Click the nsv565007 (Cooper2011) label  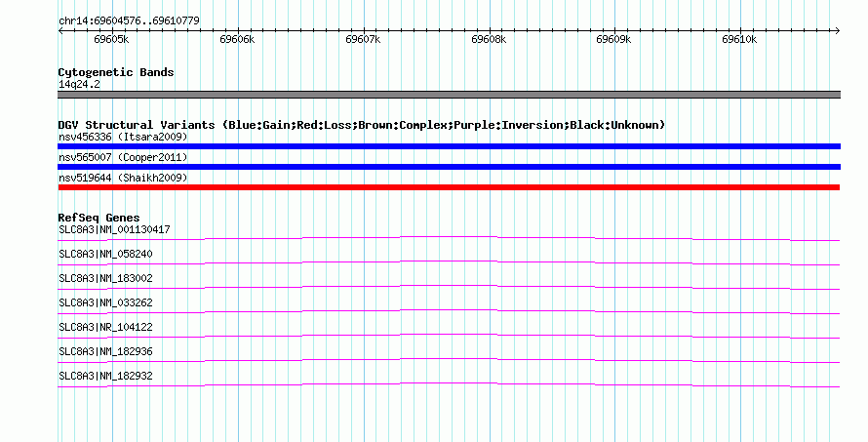coord(123,157)
